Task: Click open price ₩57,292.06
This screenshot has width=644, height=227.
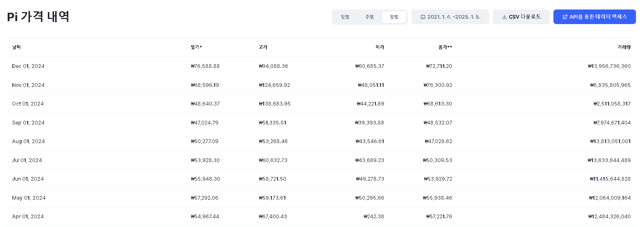Action: [x=205, y=198]
